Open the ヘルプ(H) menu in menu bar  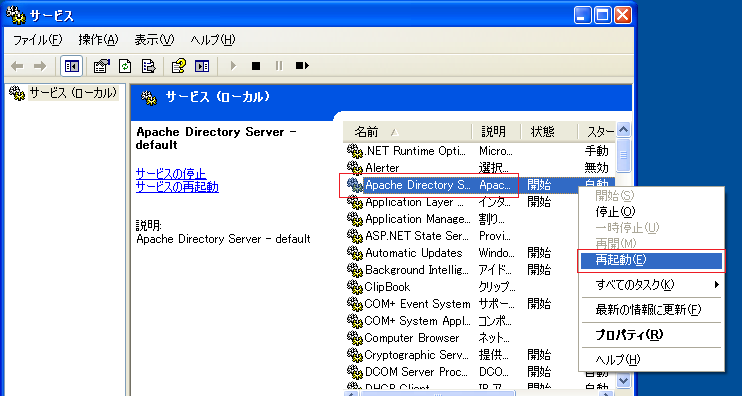[x=213, y=40]
